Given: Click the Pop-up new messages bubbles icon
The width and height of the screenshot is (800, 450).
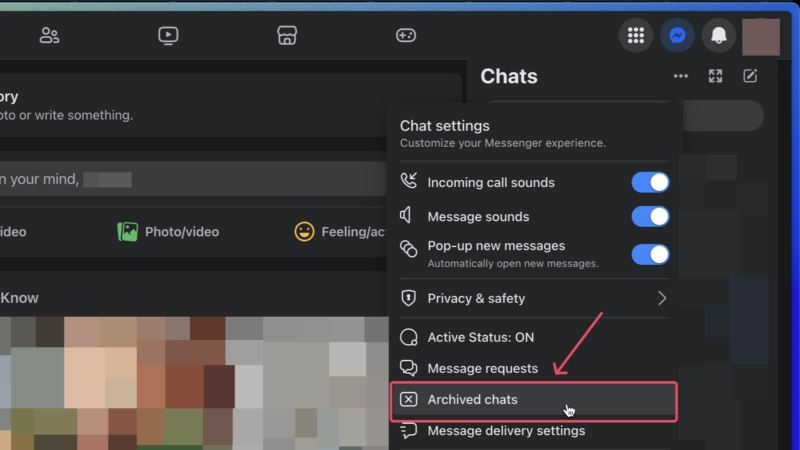Looking at the screenshot, I should click(409, 248).
